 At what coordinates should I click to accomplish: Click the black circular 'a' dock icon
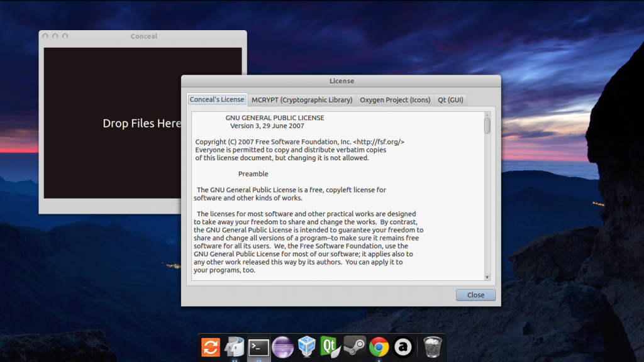point(402,346)
